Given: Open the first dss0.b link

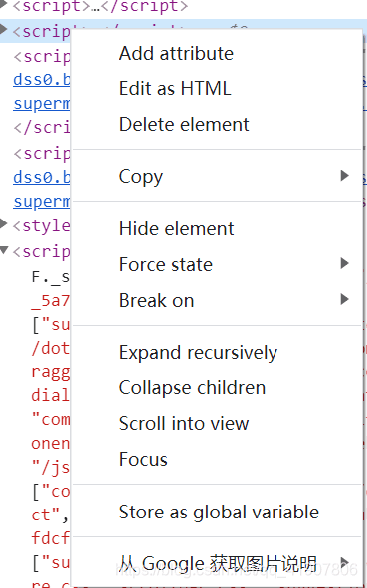Looking at the screenshot, I should pyautogui.click(x=42, y=79).
